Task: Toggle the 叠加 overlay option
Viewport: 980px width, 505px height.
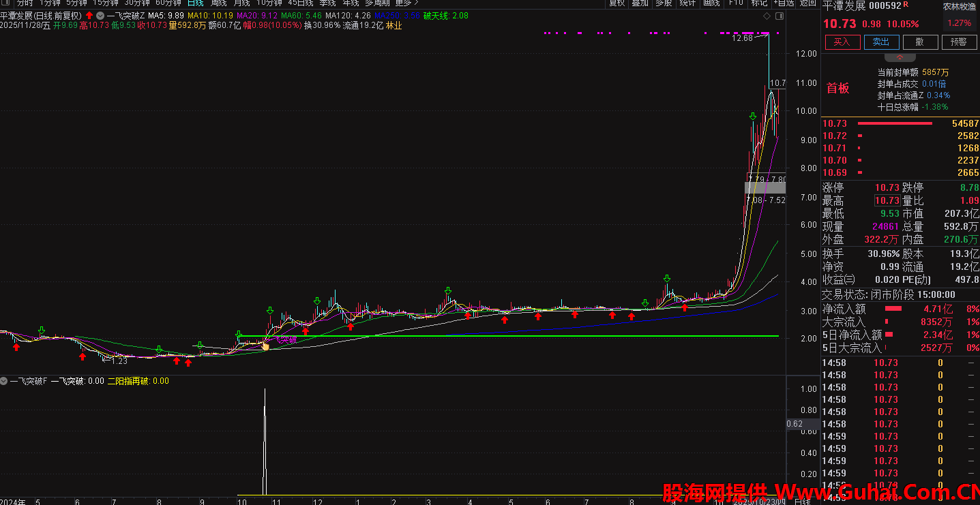Action: [640, 3]
